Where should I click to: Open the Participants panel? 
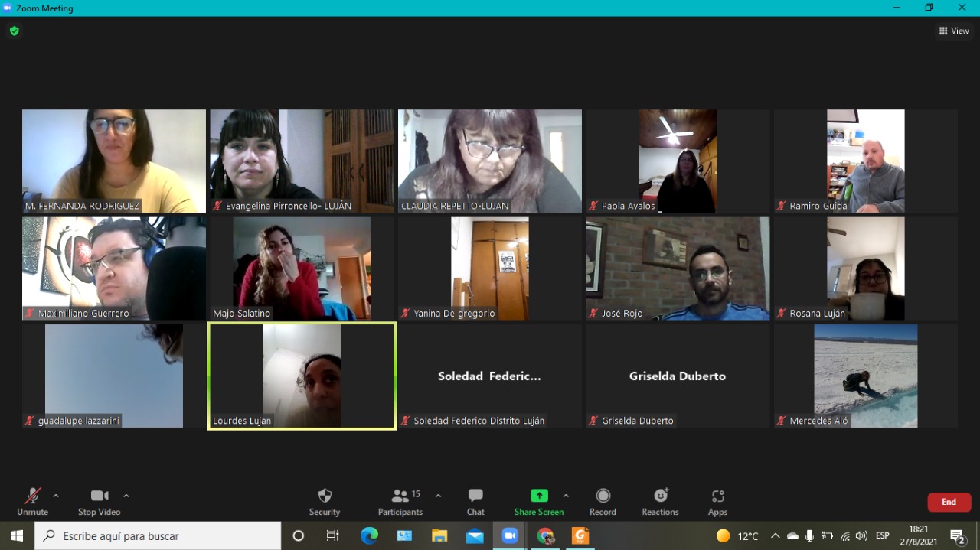(400, 502)
